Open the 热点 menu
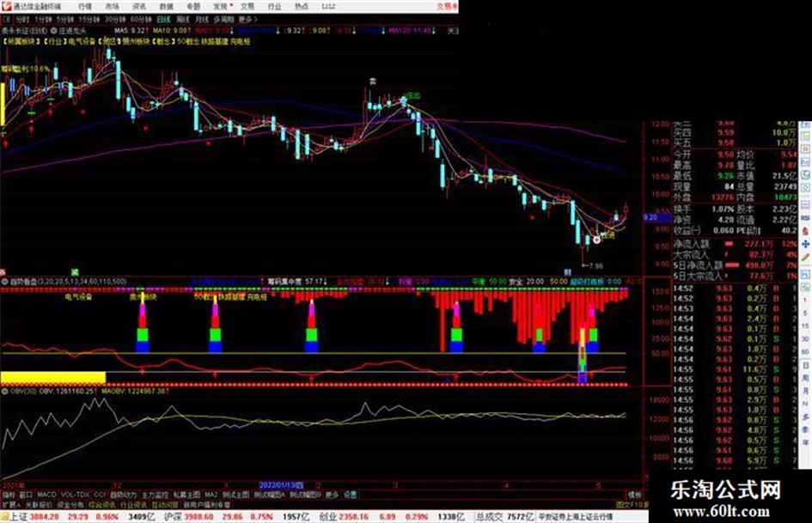812x523 pixels. coord(301,7)
